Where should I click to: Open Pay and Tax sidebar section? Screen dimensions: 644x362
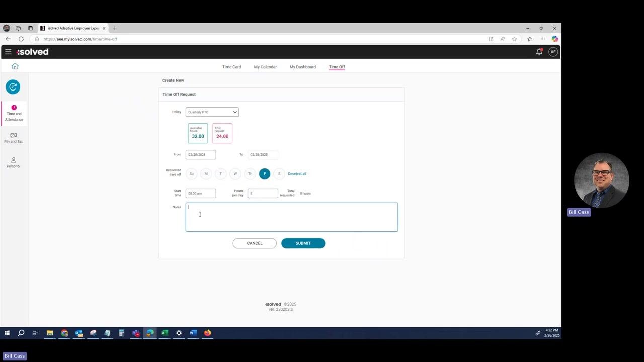click(14, 138)
